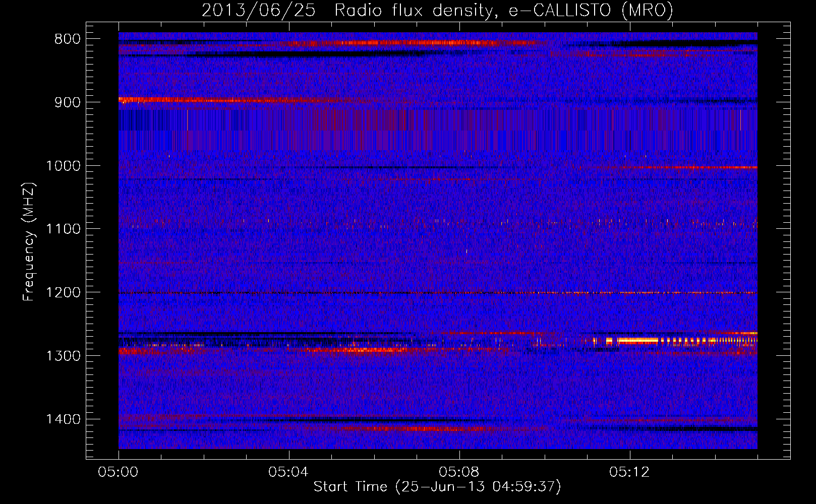Click the plot title '2013/06/25 Radio flux density'
This screenshot has height=504, width=816.
point(347,11)
